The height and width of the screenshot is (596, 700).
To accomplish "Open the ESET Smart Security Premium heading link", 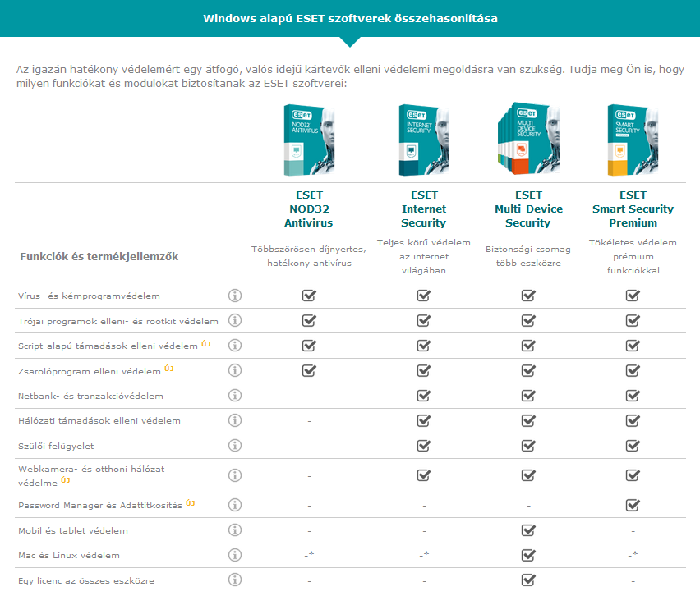I will tap(633, 209).
